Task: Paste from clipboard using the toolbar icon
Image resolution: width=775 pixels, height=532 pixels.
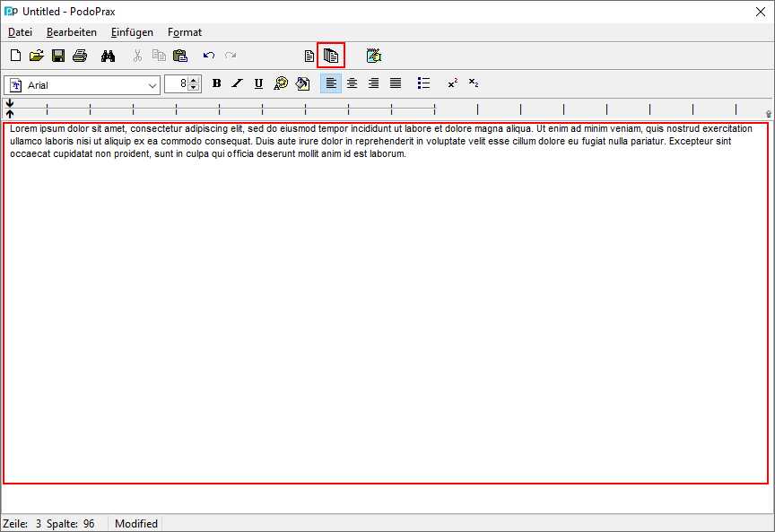Action: click(180, 56)
